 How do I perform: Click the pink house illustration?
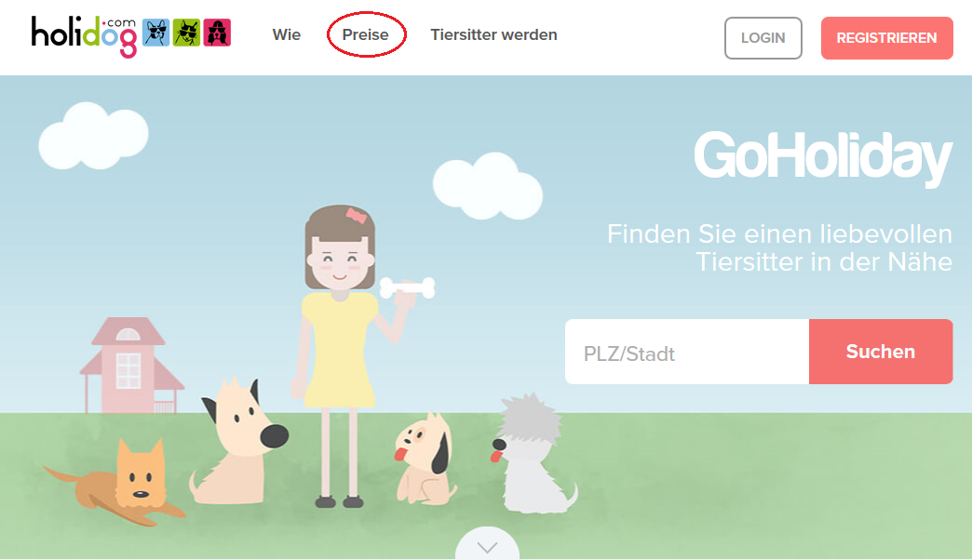[x=131, y=366]
